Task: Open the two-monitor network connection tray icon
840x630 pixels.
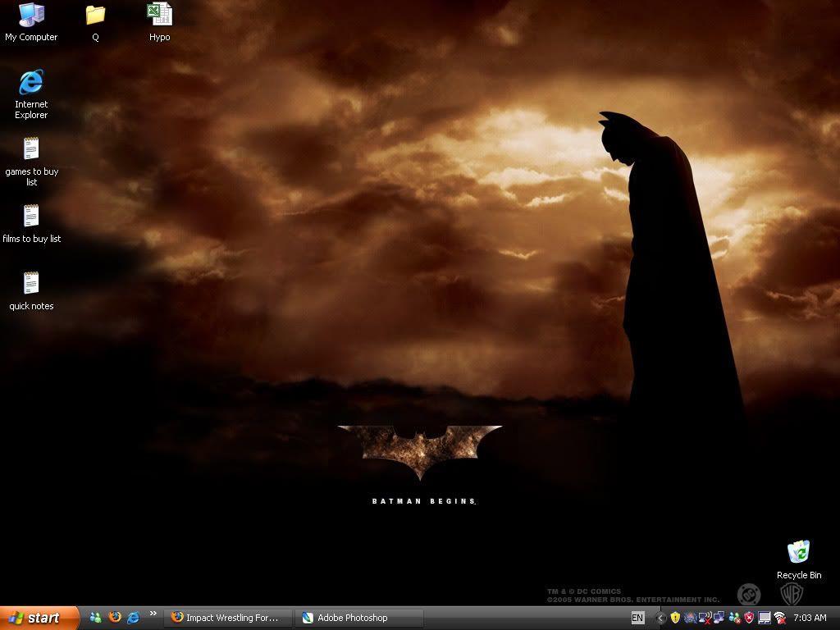Action: pos(719,619)
